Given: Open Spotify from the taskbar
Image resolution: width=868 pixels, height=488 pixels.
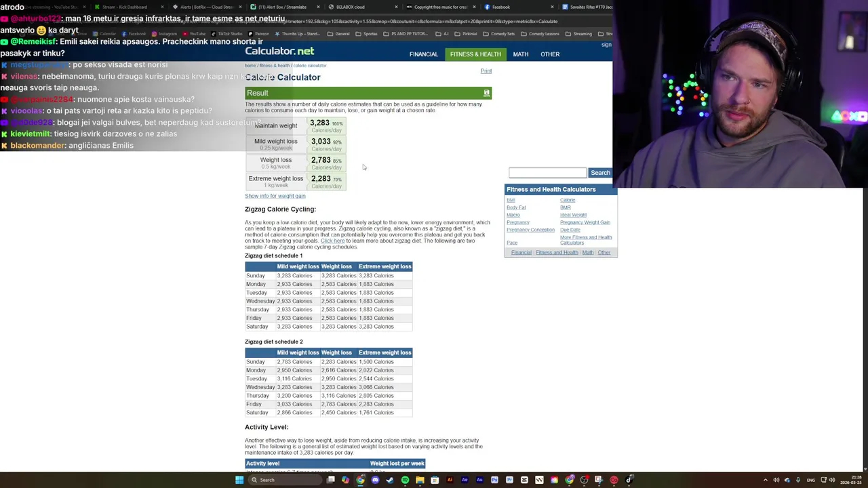Looking at the screenshot, I should coord(405,480).
